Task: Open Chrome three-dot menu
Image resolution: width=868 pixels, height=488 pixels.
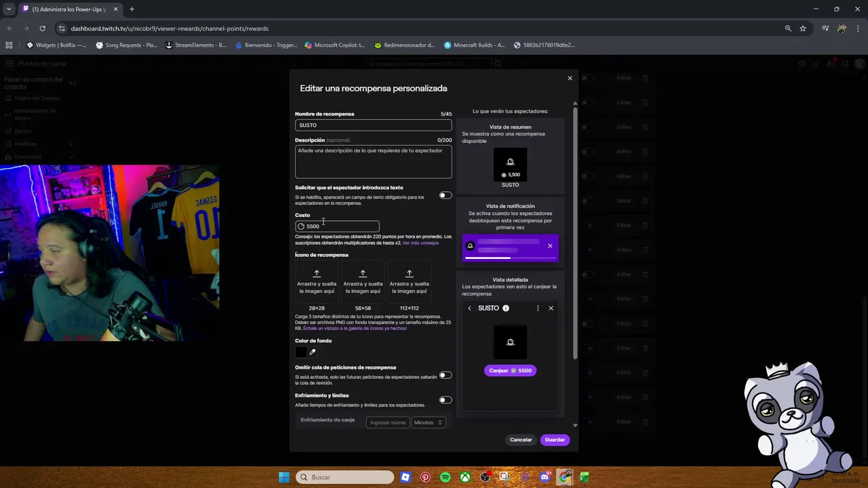Action: point(859,28)
